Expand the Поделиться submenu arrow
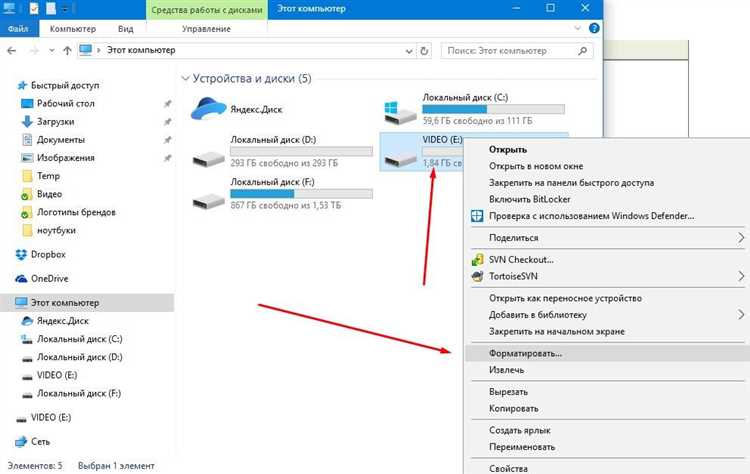This screenshot has width=750, height=474. [x=741, y=238]
